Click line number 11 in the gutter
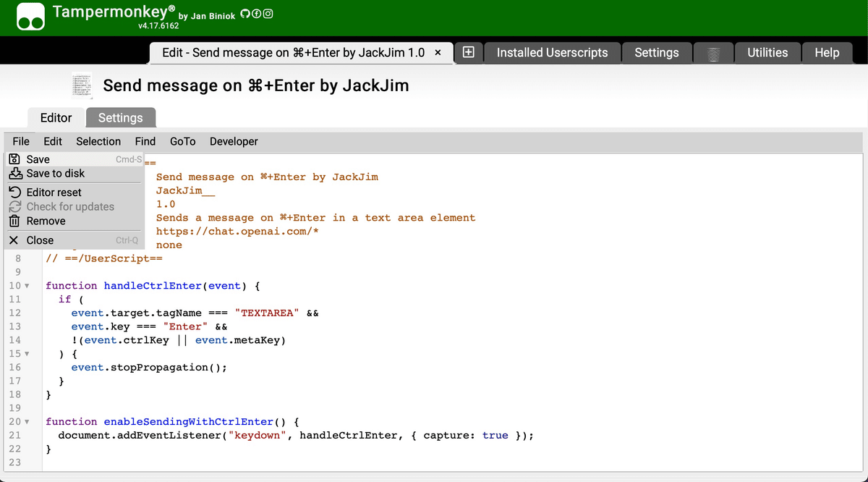Screen dimensions: 868x482 pos(14,300)
